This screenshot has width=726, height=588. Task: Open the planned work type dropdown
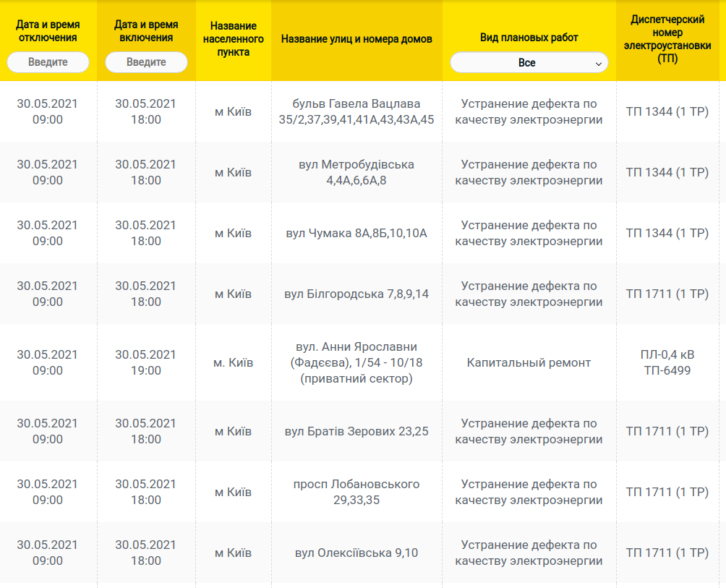point(529,62)
